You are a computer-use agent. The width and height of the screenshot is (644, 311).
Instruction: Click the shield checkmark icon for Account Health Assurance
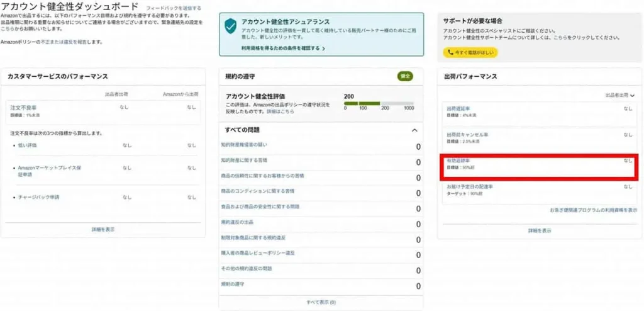coord(230,26)
